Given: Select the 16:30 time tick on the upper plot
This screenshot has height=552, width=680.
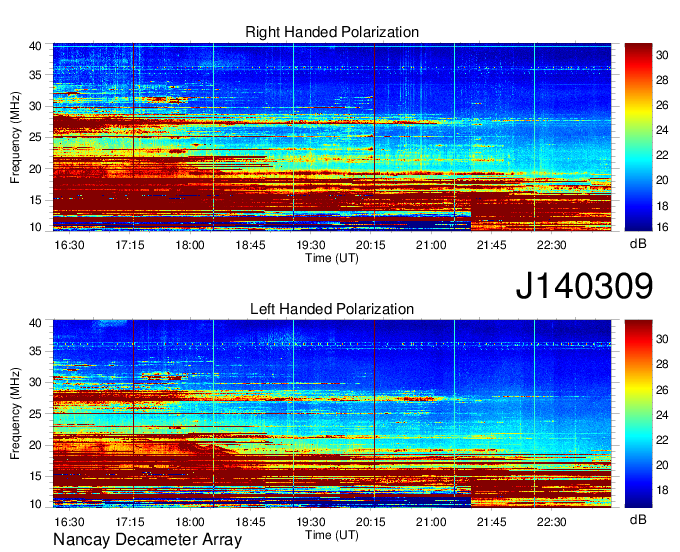Looking at the screenshot, I should (69, 245).
